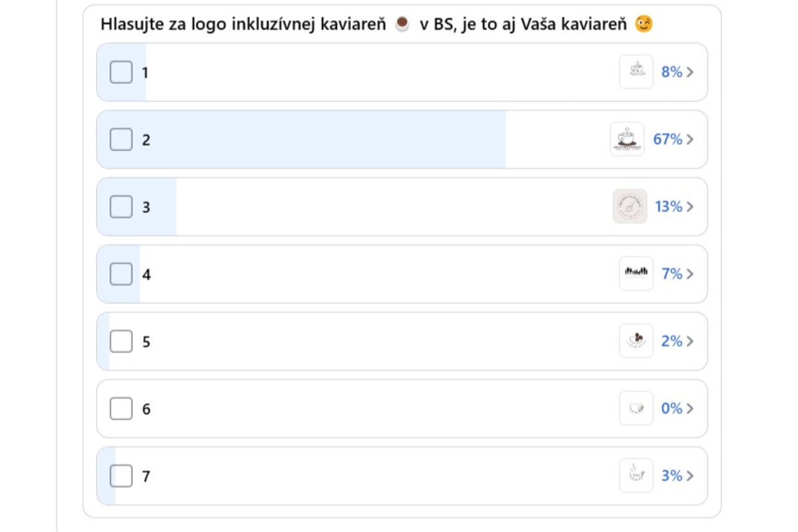View the round beige logo of option 3

(629, 206)
